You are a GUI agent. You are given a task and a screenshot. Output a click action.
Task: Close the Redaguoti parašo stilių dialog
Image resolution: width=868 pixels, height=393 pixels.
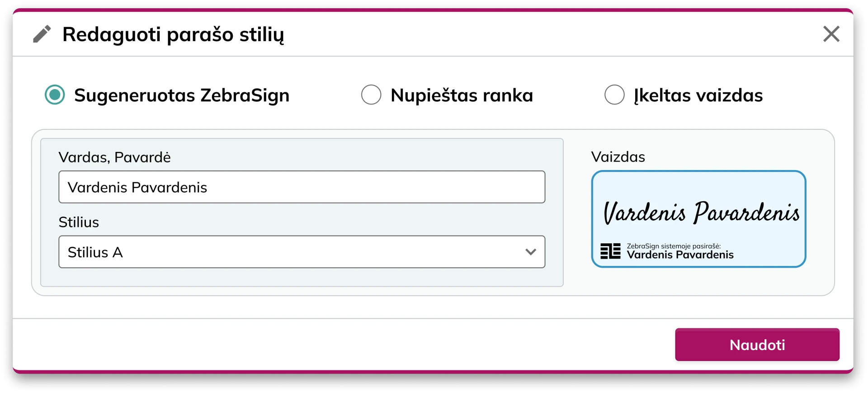831,34
